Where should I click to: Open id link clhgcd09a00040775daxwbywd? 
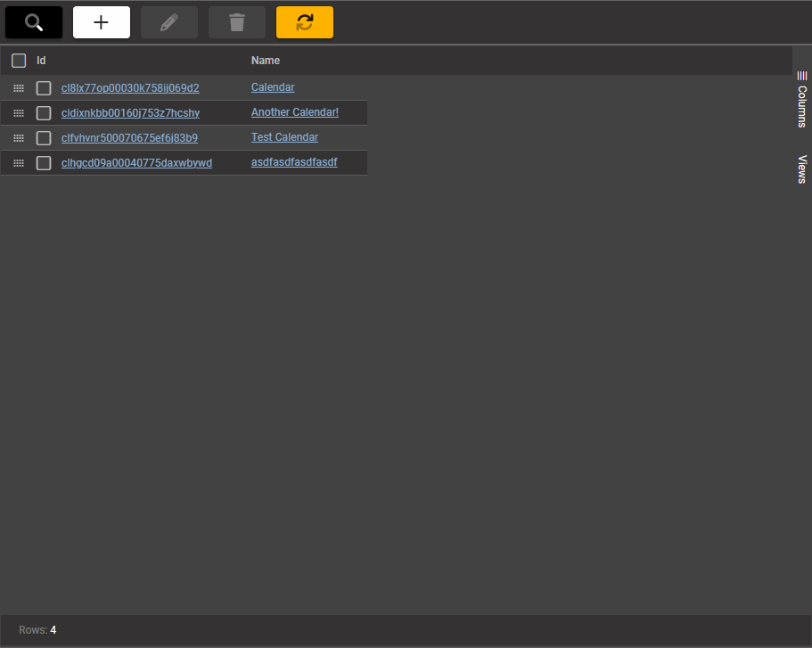136,162
